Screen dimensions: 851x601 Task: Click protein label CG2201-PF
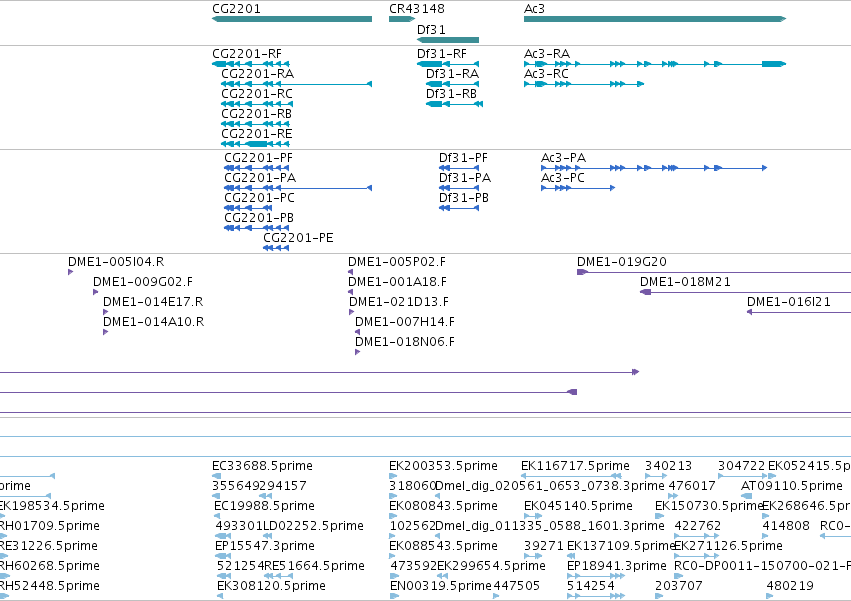tap(258, 158)
